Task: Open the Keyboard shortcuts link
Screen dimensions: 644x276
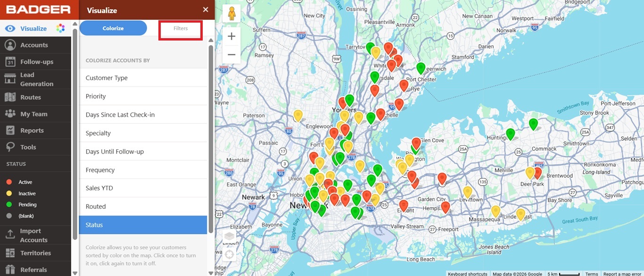Action: click(x=467, y=274)
